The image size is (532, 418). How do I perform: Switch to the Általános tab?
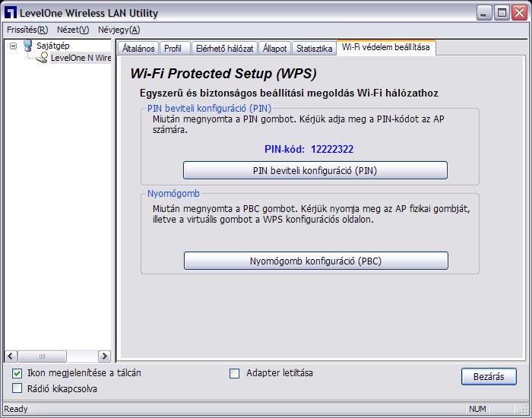coord(138,49)
